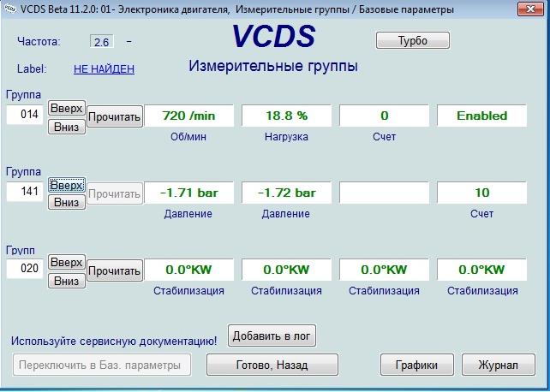This screenshot has height=392, width=550.
Task: Click Прочитать for group 014
Action: point(115,116)
